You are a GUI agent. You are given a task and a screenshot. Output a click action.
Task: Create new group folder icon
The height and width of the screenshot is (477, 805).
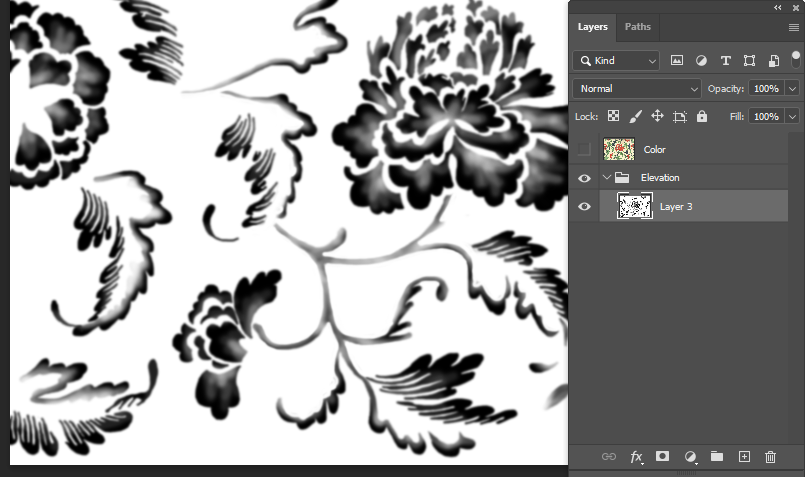click(x=717, y=456)
